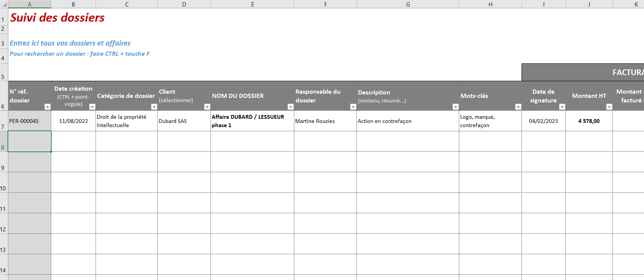Select the 'Logo, marque, contrefaçon' cell

[x=490, y=121]
